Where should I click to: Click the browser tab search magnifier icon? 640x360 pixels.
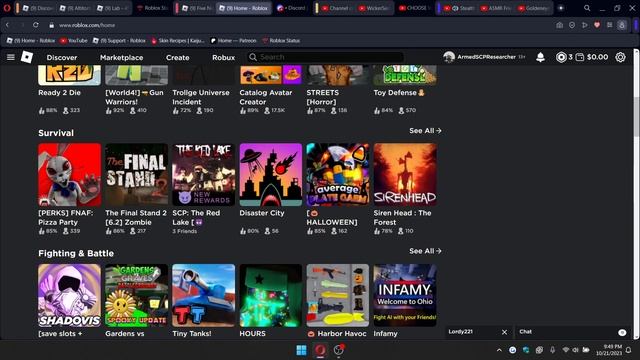pos(587,8)
